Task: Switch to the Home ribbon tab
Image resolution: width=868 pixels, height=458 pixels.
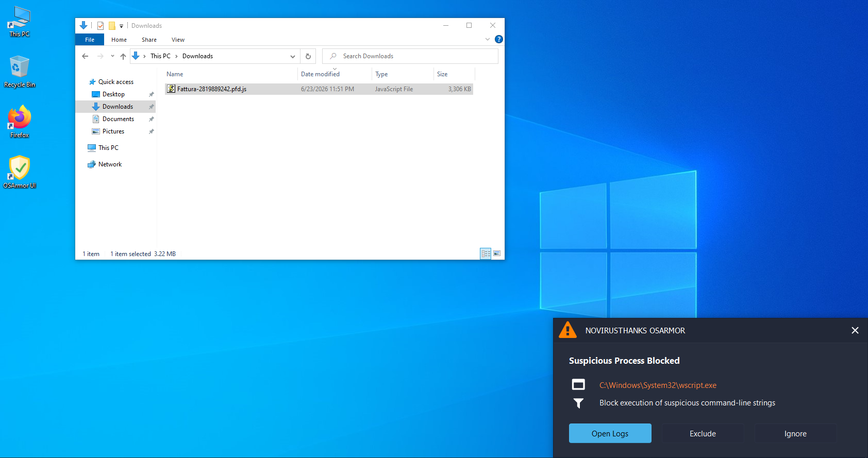Action: tap(119, 40)
